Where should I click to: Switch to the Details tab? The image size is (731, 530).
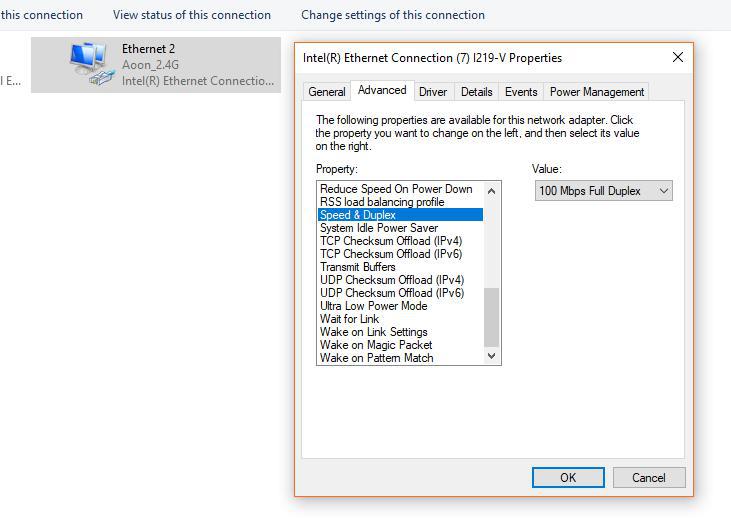[476, 92]
